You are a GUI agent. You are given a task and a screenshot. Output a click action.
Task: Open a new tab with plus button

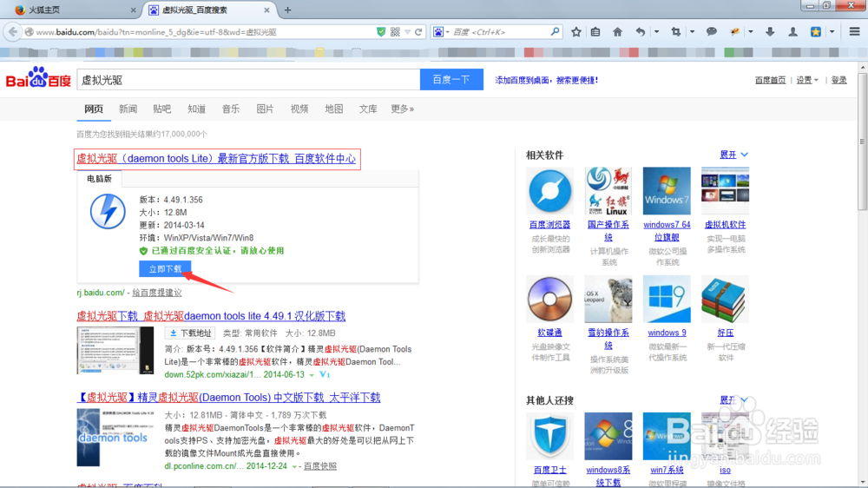pos(288,10)
